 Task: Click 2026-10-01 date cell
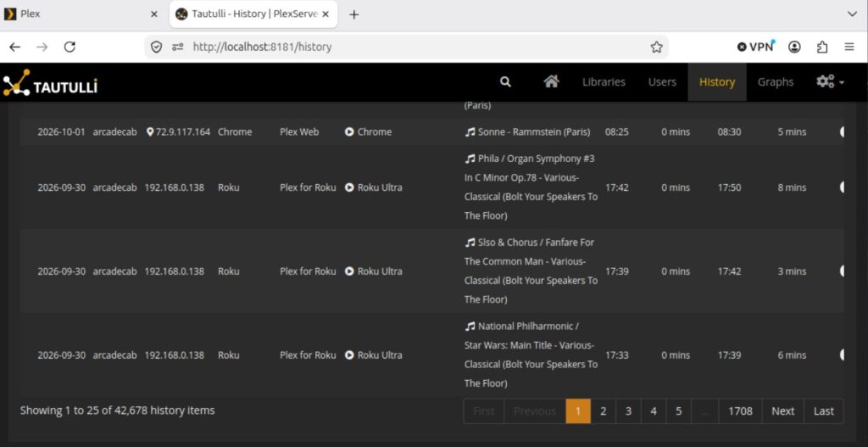click(x=61, y=131)
